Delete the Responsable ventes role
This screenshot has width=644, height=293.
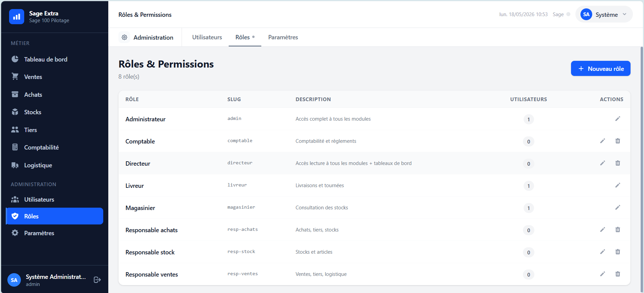pyautogui.click(x=618, y=274)
